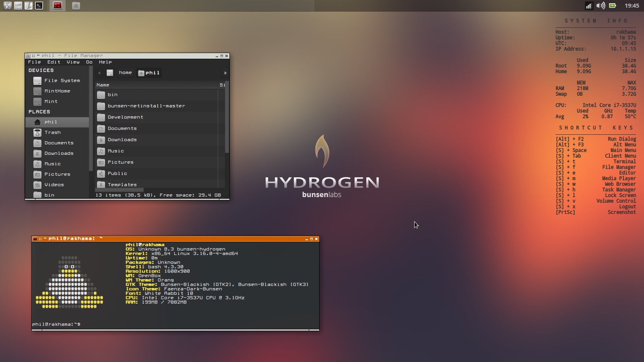Open the View menu in File Manager

pyautogui.click(x=73, y=62)
